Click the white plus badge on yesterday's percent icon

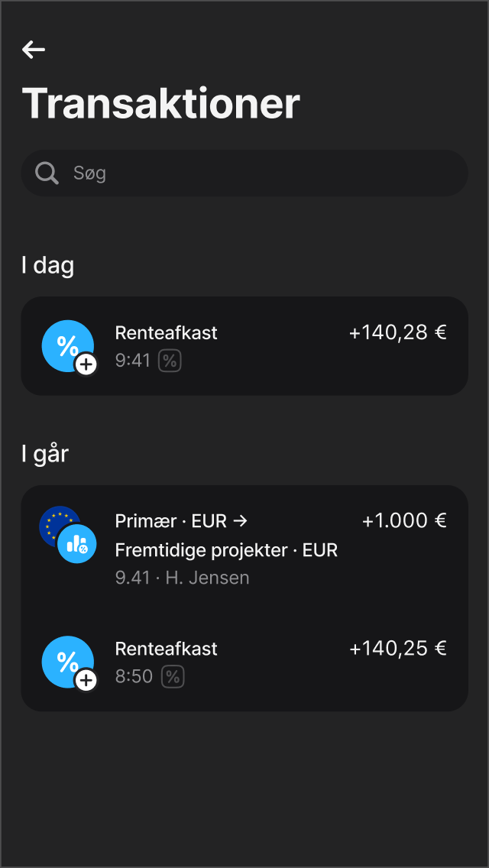86,681
